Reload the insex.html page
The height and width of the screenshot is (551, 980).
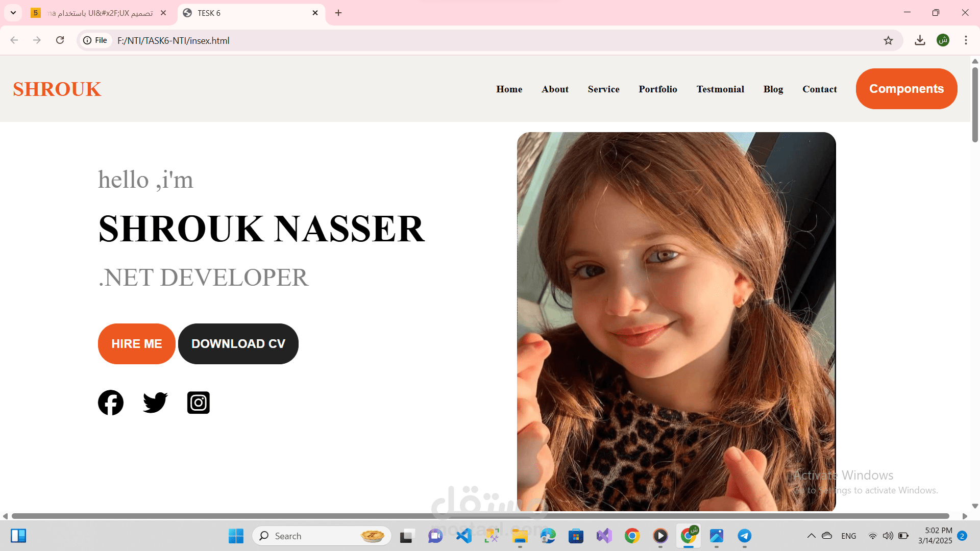click(x=60, y=40)
